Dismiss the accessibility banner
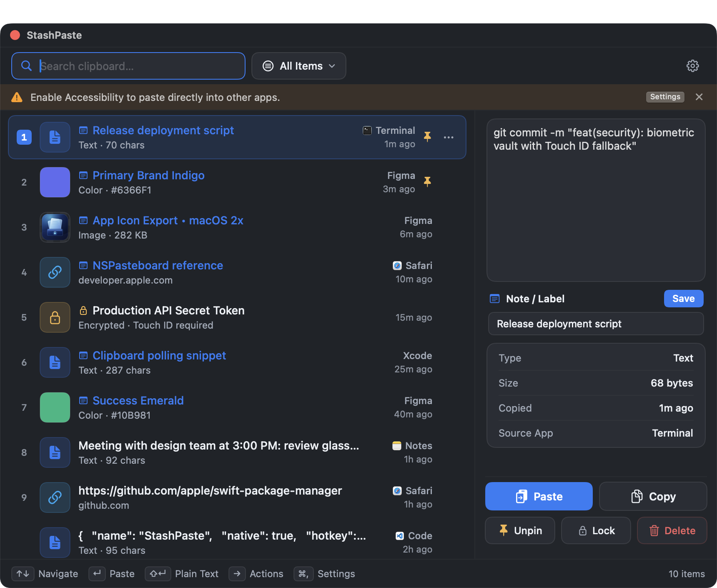 coord(699,97)
